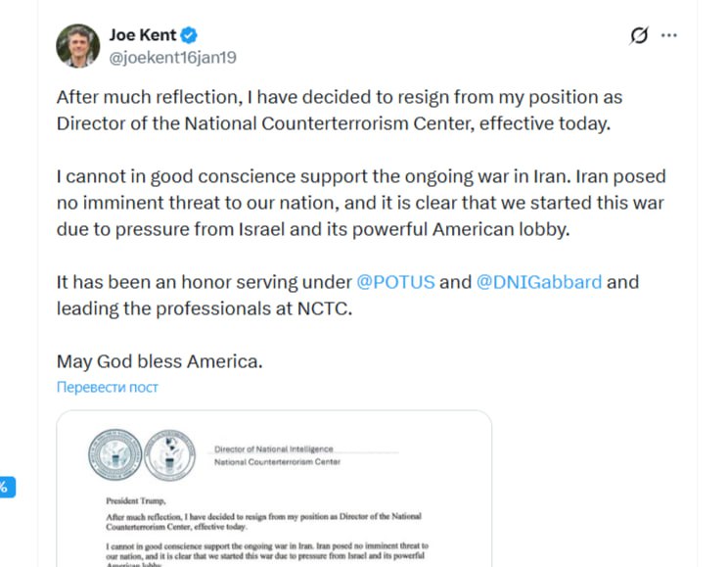Click the "May God bless America." line
This screenshot has height=567, width=728.
point(159,361)
